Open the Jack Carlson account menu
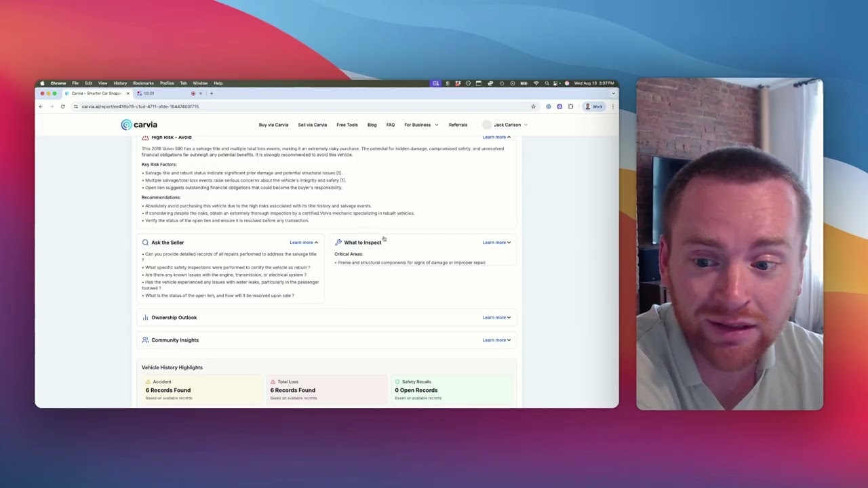Image resolution: width=868 pixels, height=488 pixels. coord(505,125)
